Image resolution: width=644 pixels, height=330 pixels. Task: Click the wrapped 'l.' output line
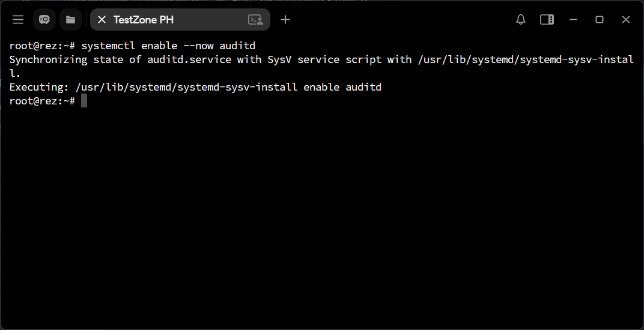pos(15,73)
